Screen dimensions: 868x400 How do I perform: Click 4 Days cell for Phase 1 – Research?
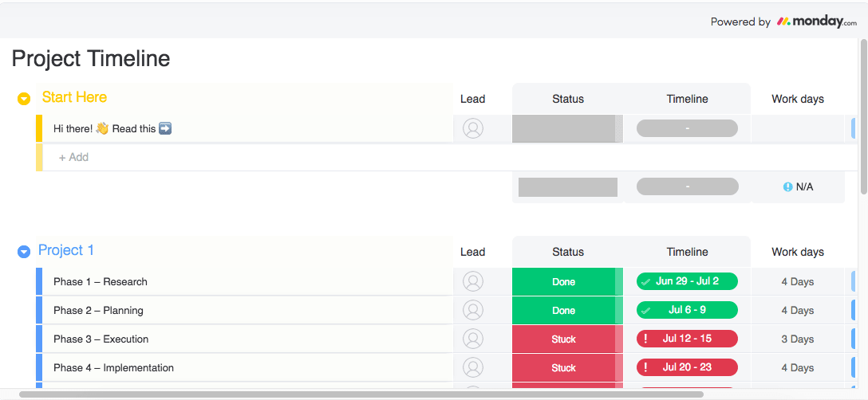(x=798, y=281)
